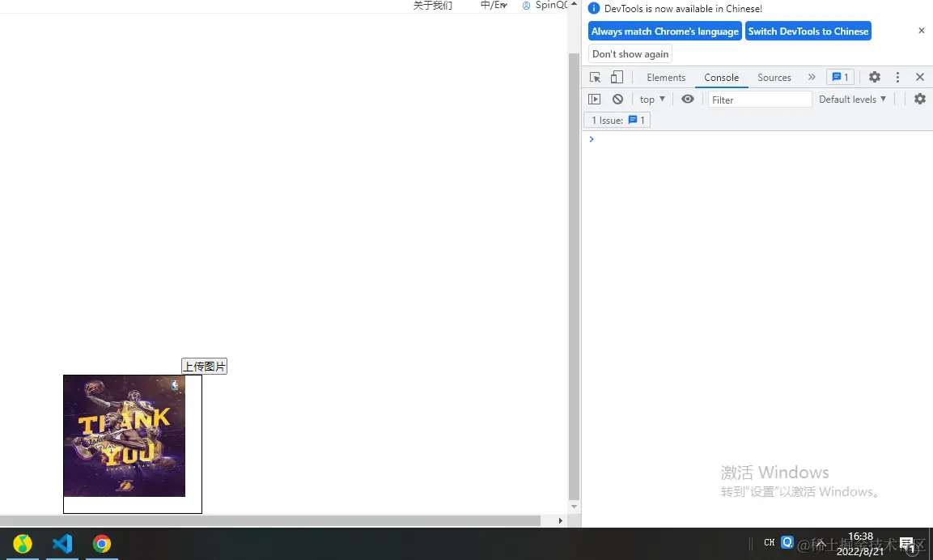This screenshot has height=560, width=933.
Task: Click the page horizontal scrollbar thumb
Action: click(270, 520)
